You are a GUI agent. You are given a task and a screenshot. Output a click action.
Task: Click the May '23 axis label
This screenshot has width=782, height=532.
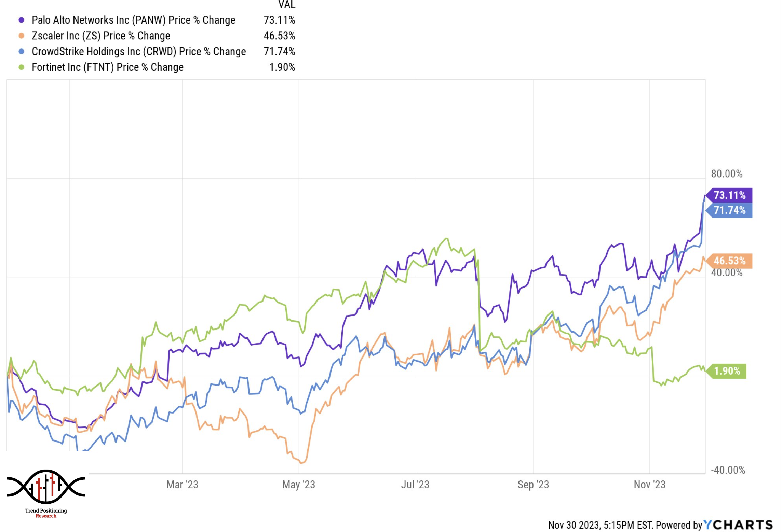(298, 485)
